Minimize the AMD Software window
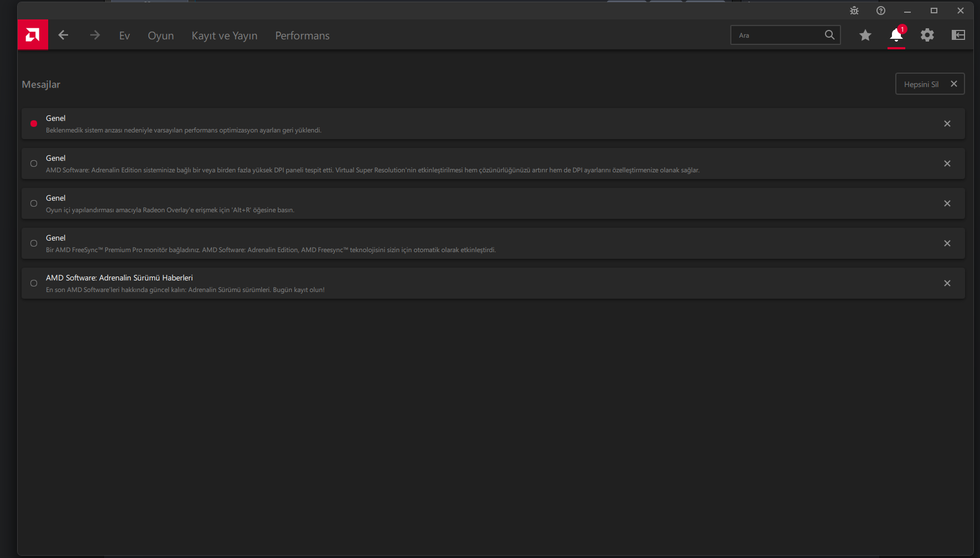The height and width of the screenshot is (558, 980). [x=907, y=11]
